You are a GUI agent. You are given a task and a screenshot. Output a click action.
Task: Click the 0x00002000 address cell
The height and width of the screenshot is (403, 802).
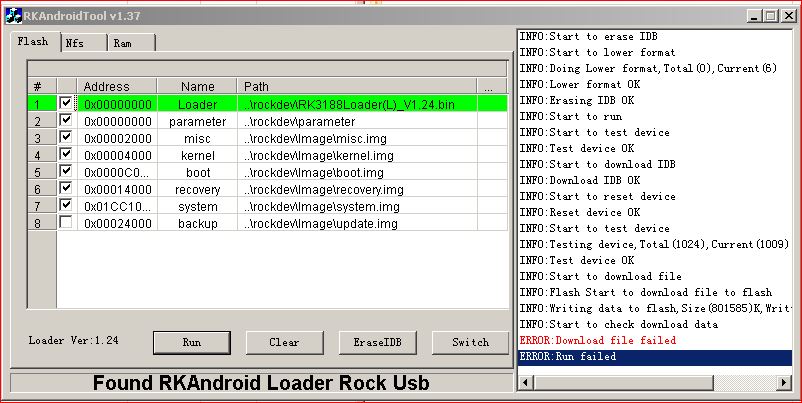[118, 139]
